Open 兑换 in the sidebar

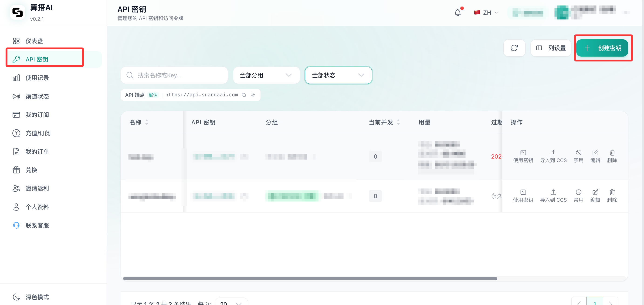[54, 170]
